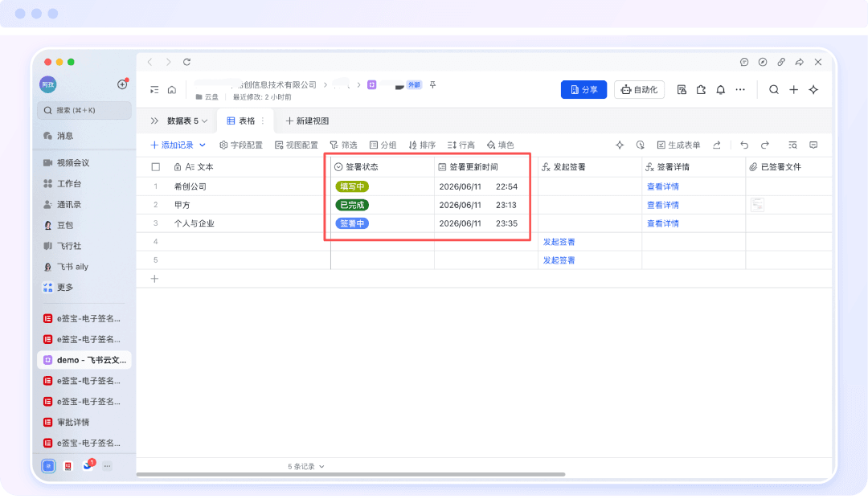
Task: Open 视图配置 view settings
Action: [296, 145]
